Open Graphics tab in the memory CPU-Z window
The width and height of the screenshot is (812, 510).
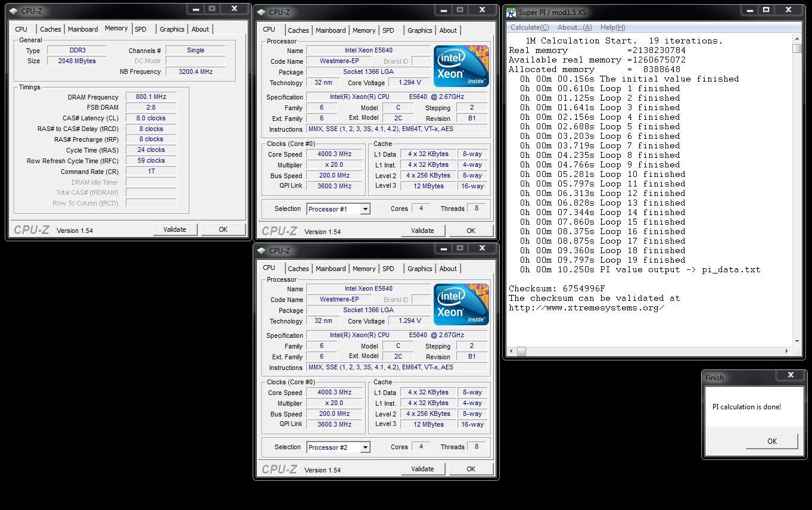pos(172,29)
